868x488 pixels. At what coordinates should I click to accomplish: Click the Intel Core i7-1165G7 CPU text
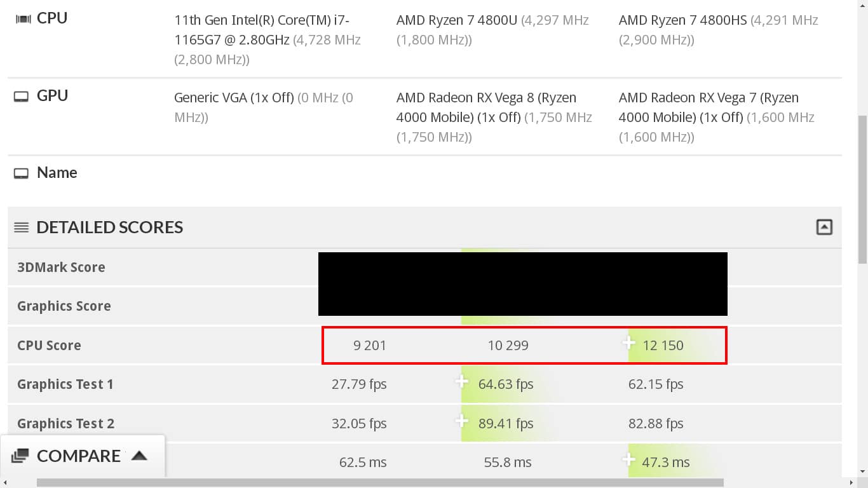268,40
